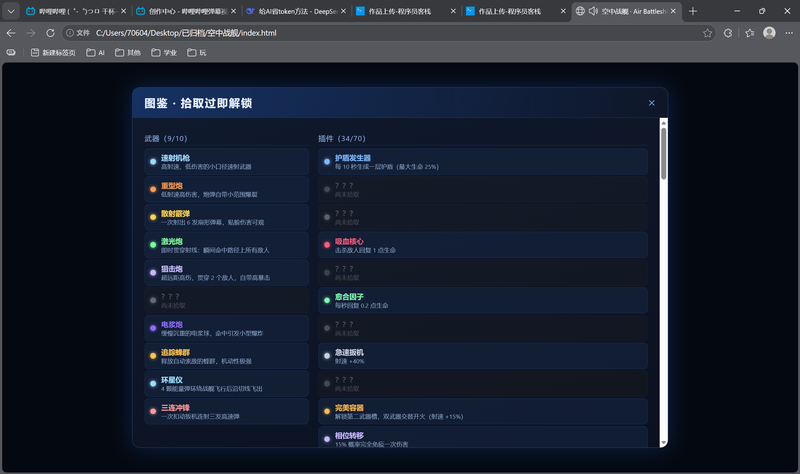Open browser extensions icon
The width and height of the screenshot is (800, 474).
click(x=728, y=33)
